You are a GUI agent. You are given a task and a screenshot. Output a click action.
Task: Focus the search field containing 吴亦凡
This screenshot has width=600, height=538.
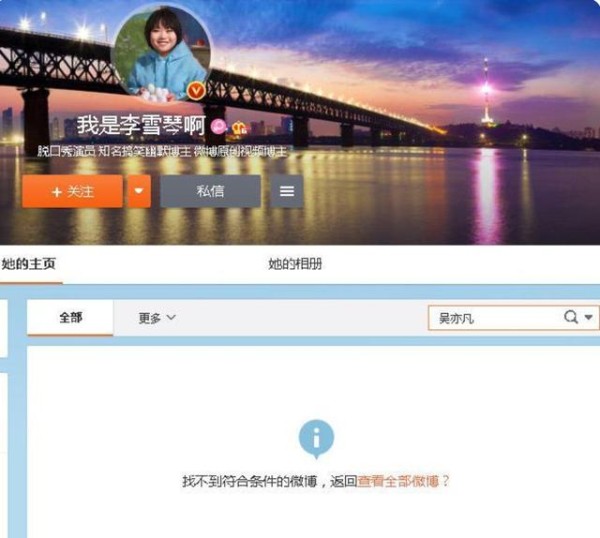click(514, 318)
